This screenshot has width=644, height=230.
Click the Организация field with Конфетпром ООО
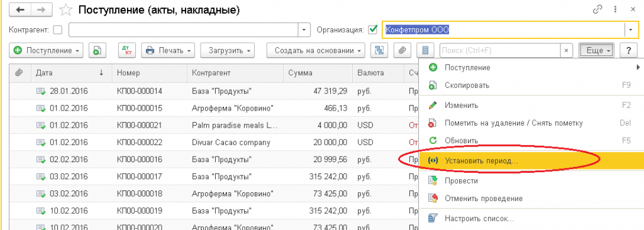[504, 30]
